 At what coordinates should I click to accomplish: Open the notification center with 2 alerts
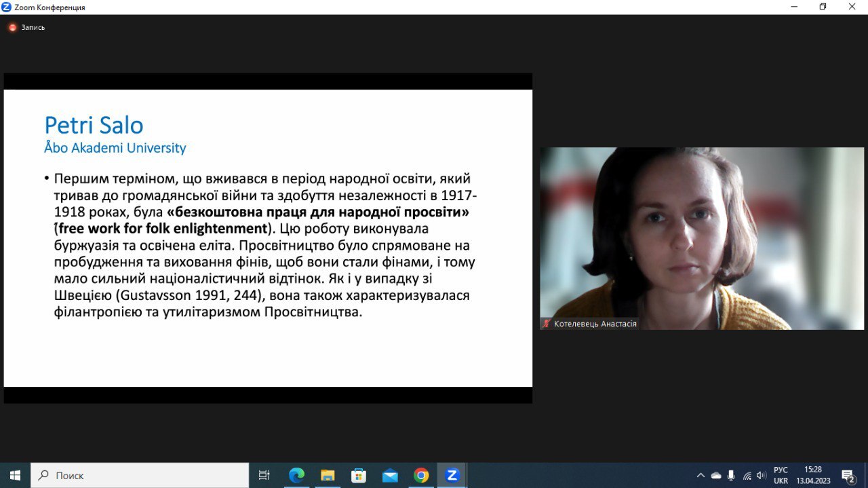tap(848, 475)
